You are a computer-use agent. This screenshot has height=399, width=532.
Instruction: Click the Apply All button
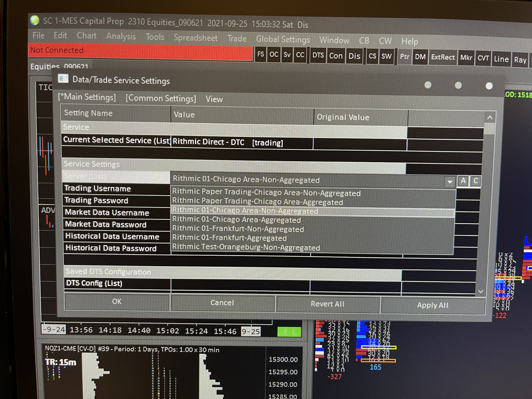pos(432,305)
